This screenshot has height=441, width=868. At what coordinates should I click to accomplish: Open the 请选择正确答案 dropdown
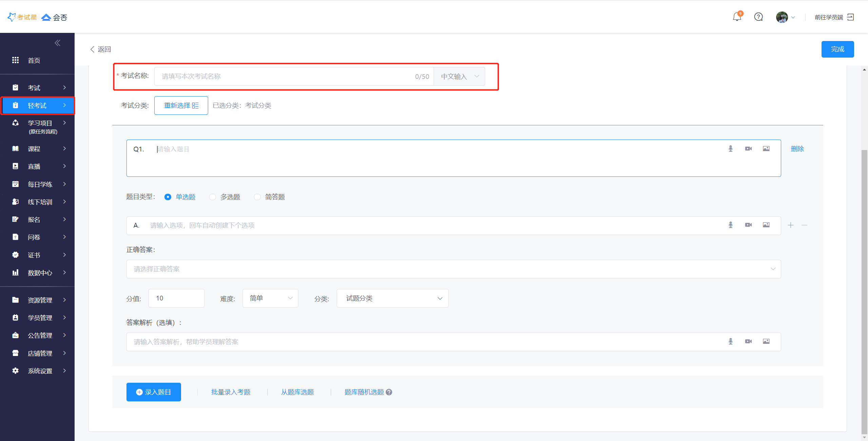click(453, 269)
